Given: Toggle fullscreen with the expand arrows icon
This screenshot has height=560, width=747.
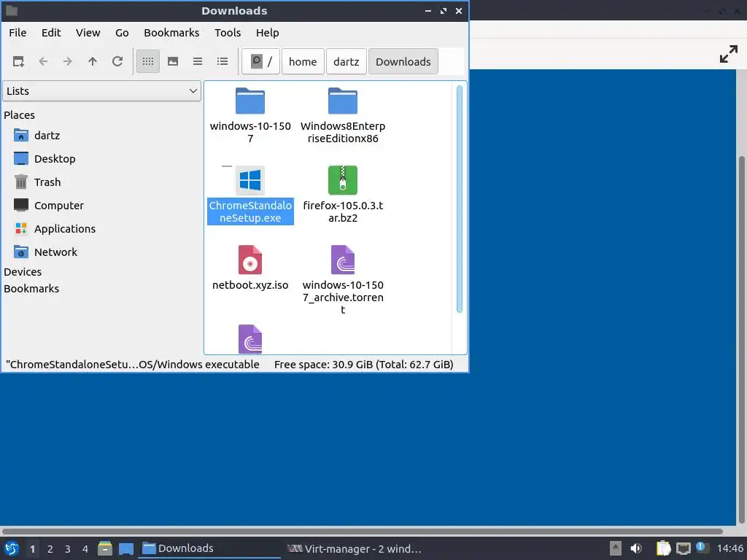Looking at the screenshot, I should coord(729,54).
